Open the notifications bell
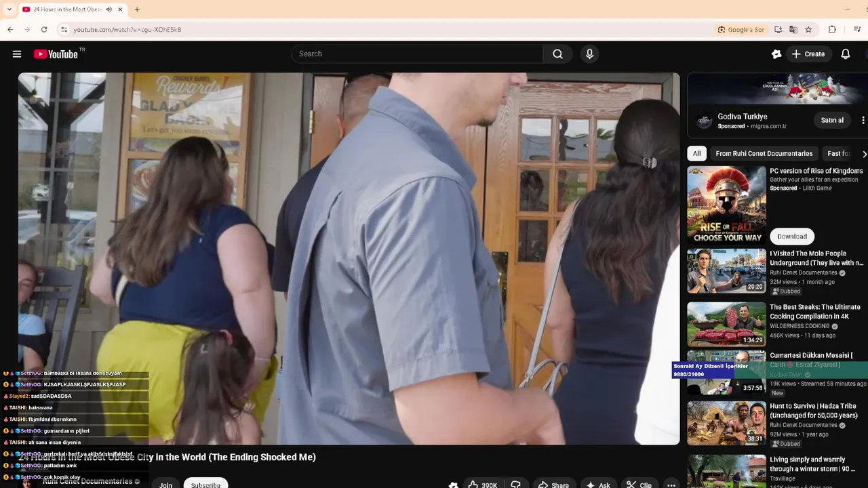Viewport: 868px width, 488px height. [x=846, y=54]
